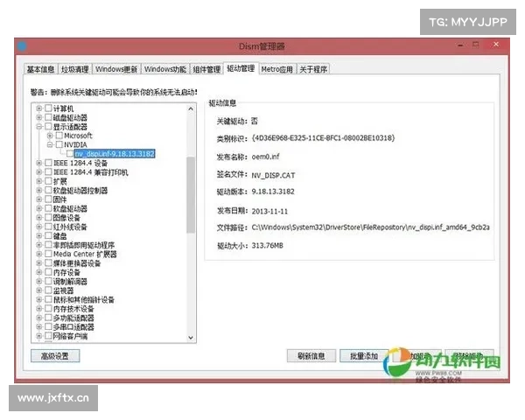Select the 多串口适配器 tree item
Viewport: 525px width, 420px height.
click(x=73, y=326)
